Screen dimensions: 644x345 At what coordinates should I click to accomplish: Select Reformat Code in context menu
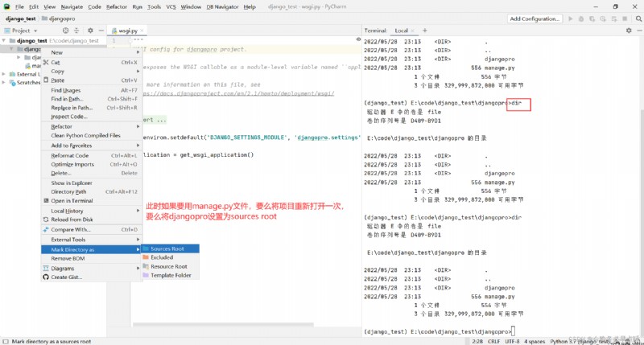pyautogui.click(x=91, y=155)
